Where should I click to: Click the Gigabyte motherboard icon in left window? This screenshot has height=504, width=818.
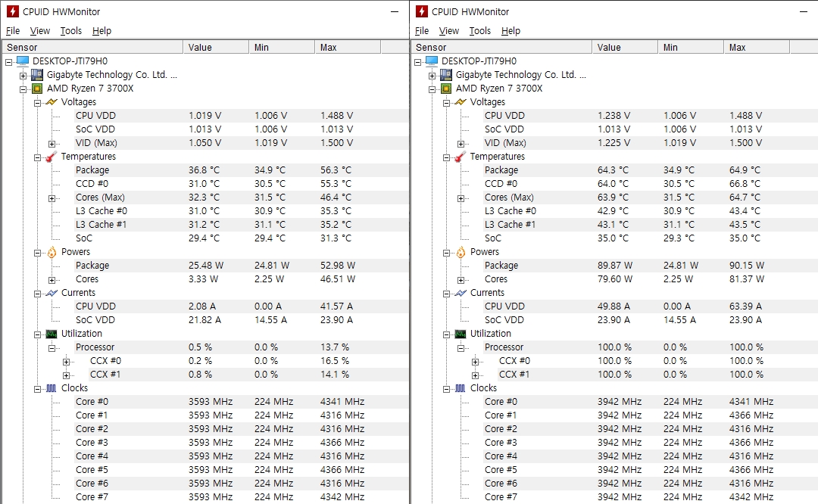37,74
